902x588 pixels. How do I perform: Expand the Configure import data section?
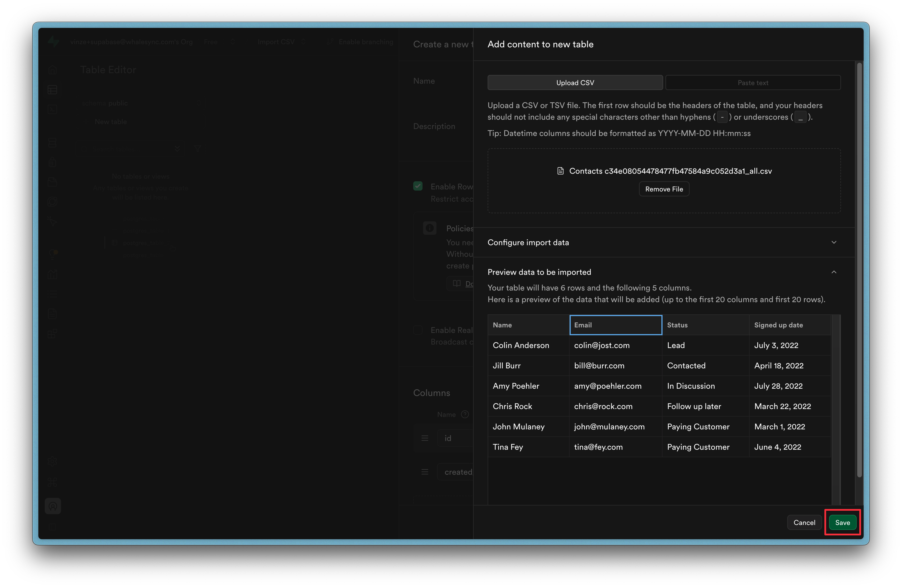coord(663,243)
